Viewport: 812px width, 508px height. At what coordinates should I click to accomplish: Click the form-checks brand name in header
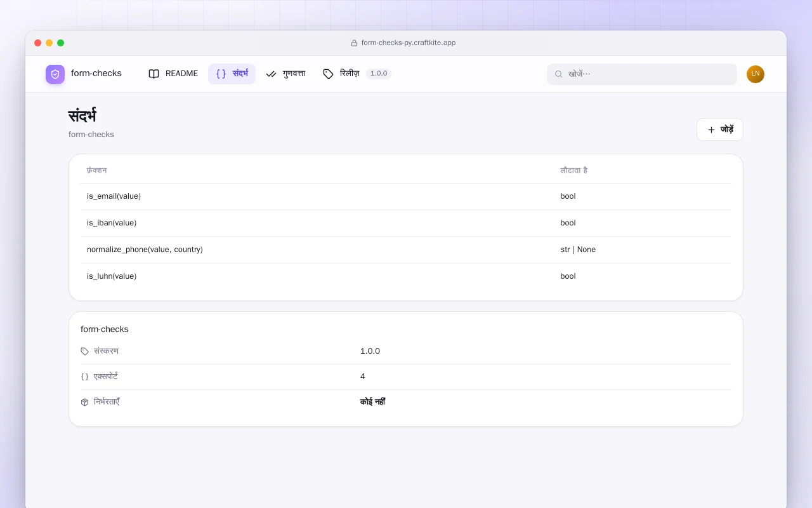[96, 74]
